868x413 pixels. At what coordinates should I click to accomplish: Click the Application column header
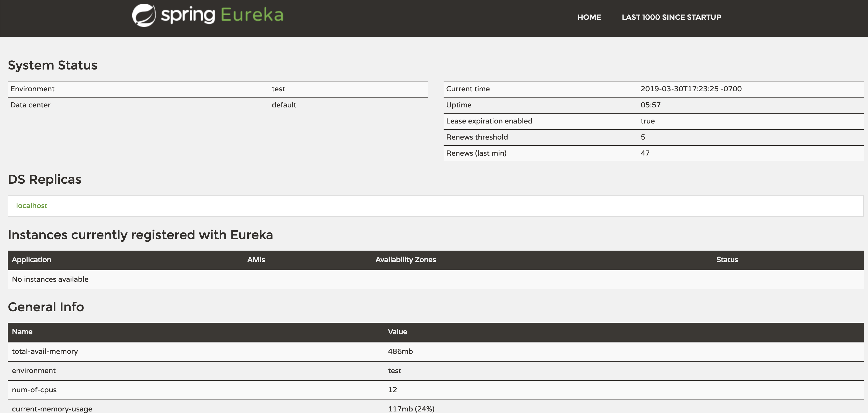click(31, 260)
